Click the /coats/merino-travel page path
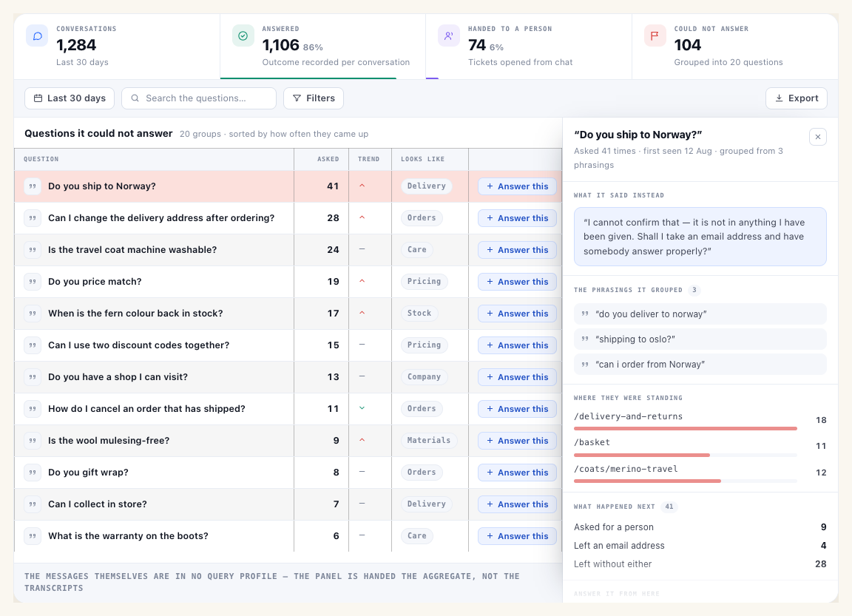The image size is (852, 616). (x=626, y=469)
